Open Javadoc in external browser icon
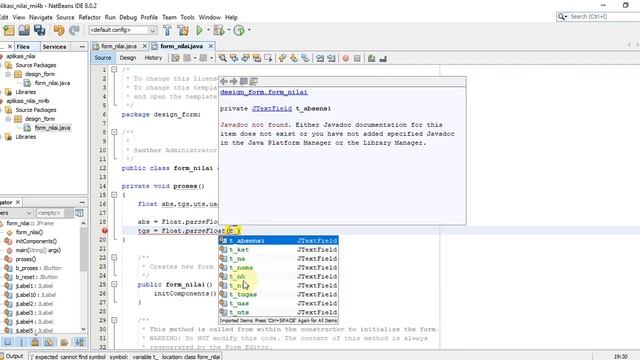Viewport: 640px width, 360px height. [244, 81]
